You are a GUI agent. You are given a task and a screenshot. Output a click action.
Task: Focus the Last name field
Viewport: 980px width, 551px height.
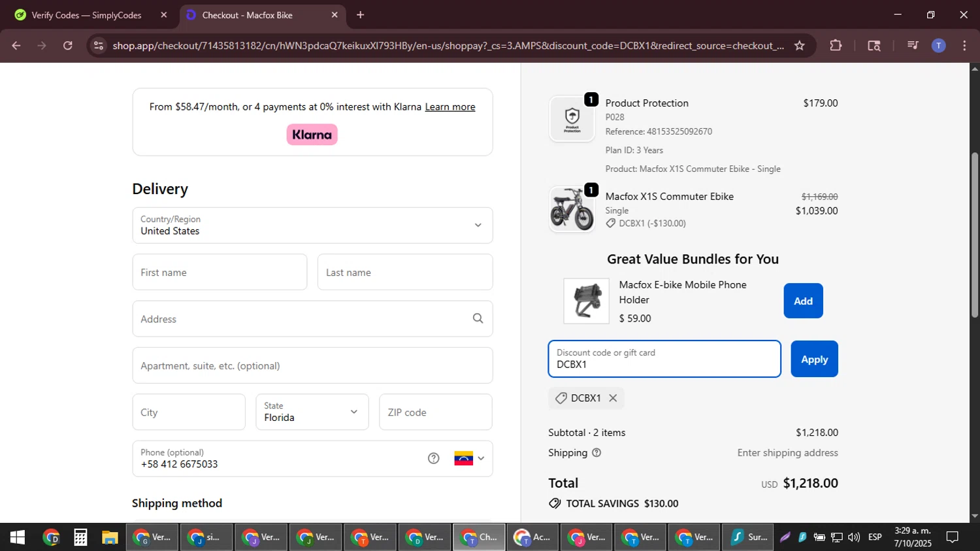[x=405, y=272]
